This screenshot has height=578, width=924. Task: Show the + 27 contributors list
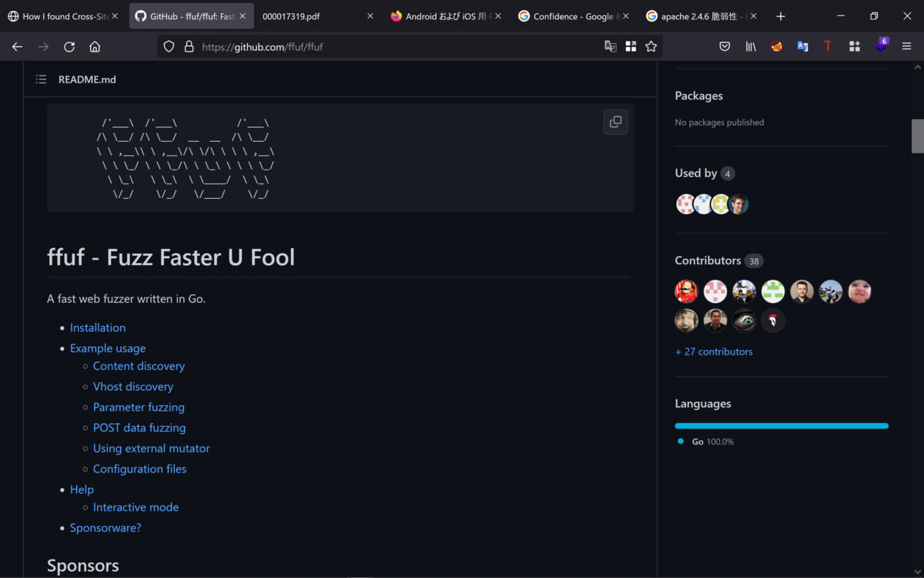click(714, 351)
